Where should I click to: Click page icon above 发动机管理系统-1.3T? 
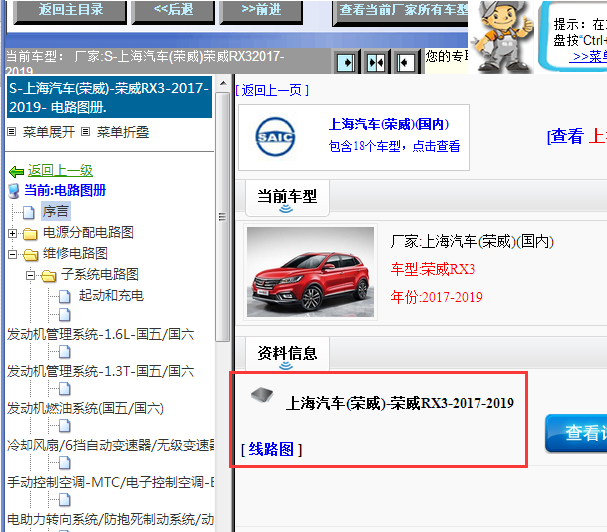click(x=65, y=352)
